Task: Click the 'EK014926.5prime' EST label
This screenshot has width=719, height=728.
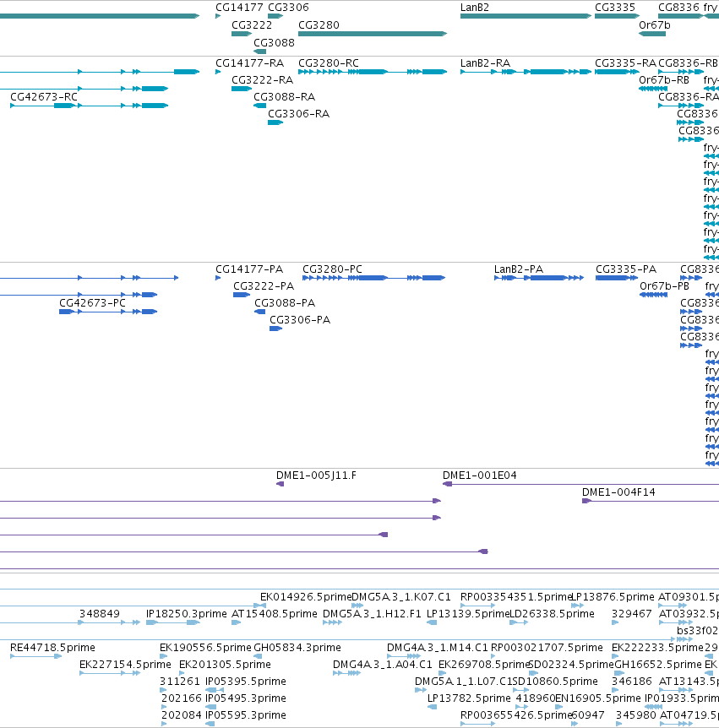Action: pos(306,596)
